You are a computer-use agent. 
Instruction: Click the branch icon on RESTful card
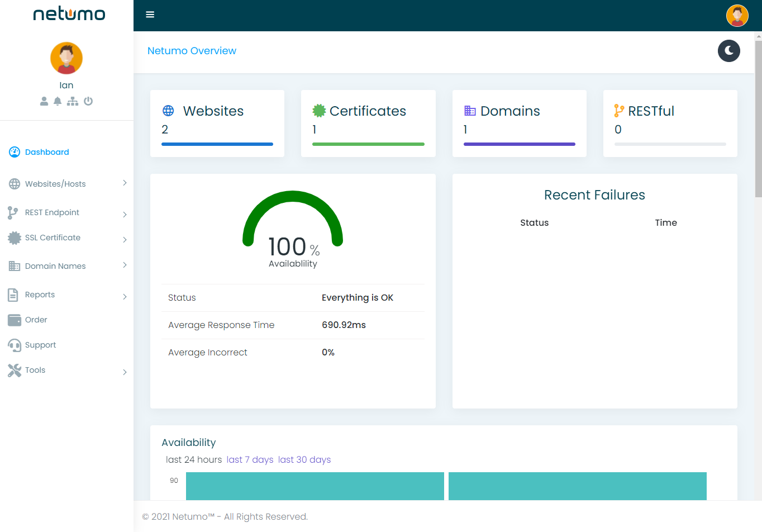click(x=619, y=111)
